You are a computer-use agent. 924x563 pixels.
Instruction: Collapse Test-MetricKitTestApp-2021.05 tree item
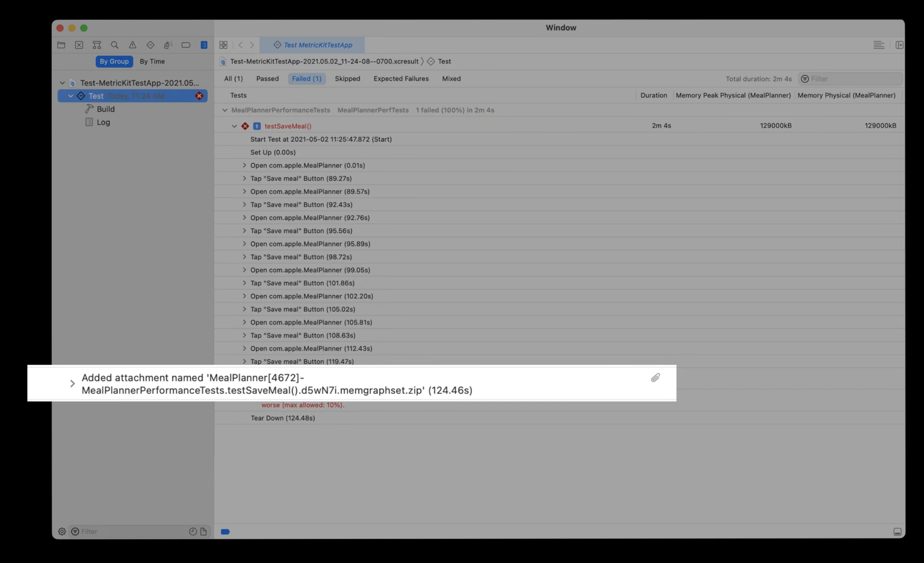point(62,83)
